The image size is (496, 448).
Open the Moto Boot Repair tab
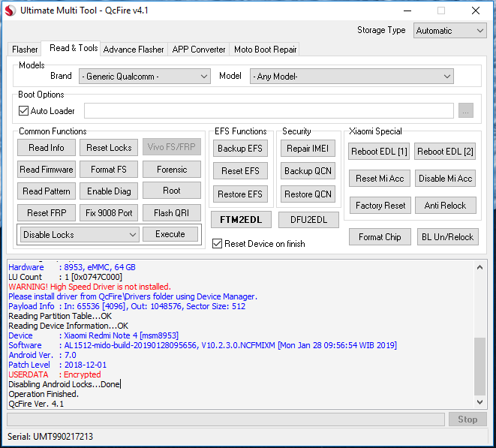coord(265,50)
